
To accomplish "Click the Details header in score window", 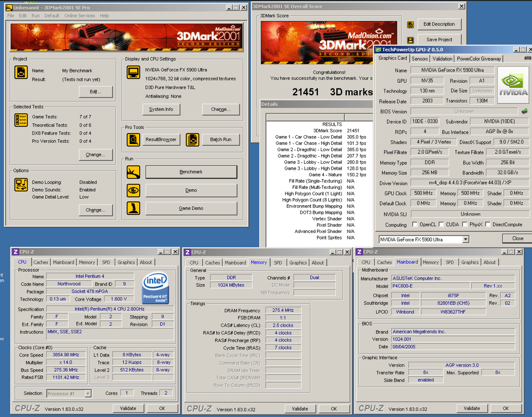I will pos(316,104).
